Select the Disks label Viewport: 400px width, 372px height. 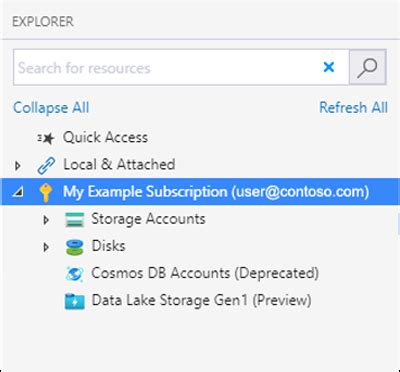108,246
